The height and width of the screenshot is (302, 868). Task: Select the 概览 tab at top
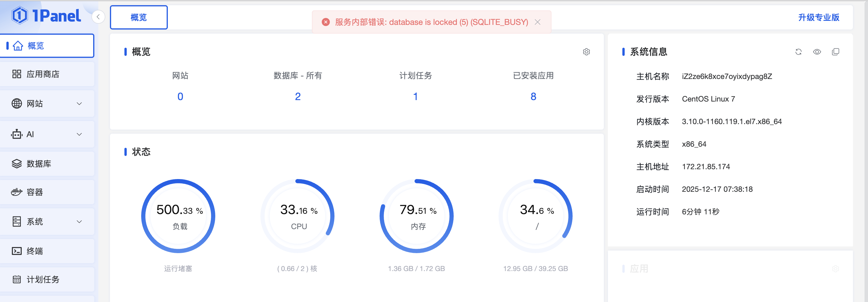[139, 18]
